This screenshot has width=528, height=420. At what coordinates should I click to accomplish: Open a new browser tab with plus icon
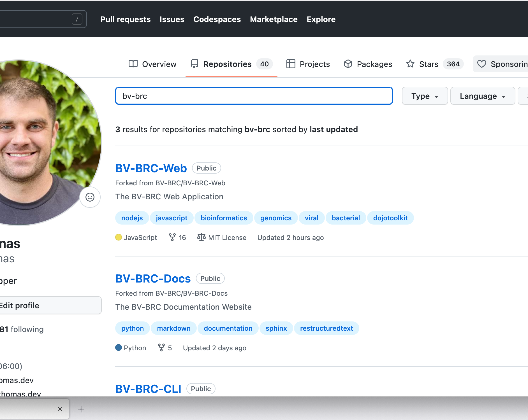[x=81, y=409]
